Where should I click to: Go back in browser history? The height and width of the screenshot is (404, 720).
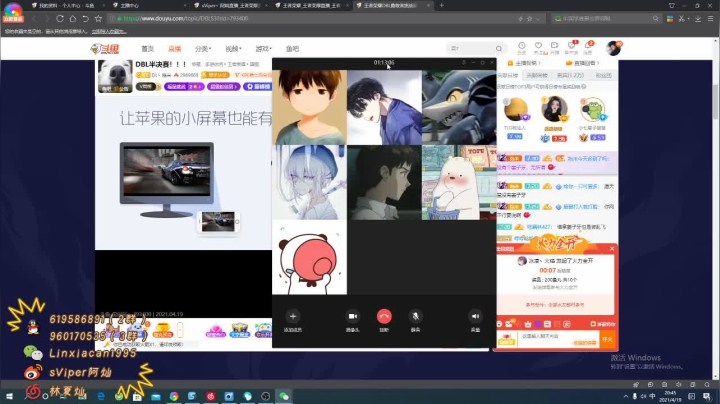(34, 18)
